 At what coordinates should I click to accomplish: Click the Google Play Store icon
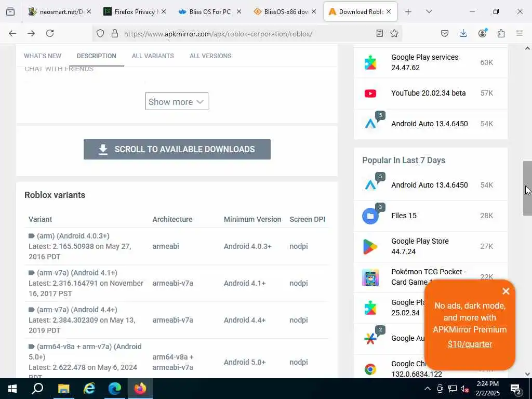(x=370, y=247)
